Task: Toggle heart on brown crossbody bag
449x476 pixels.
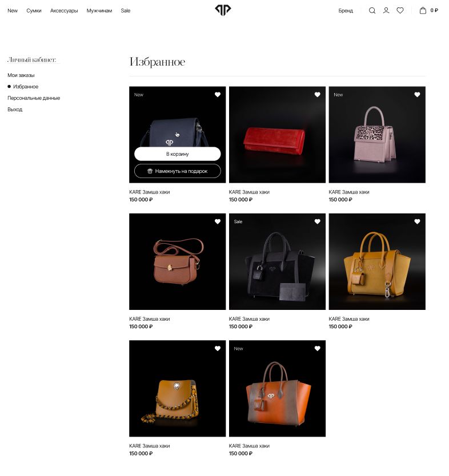Action: pos(218,221)
